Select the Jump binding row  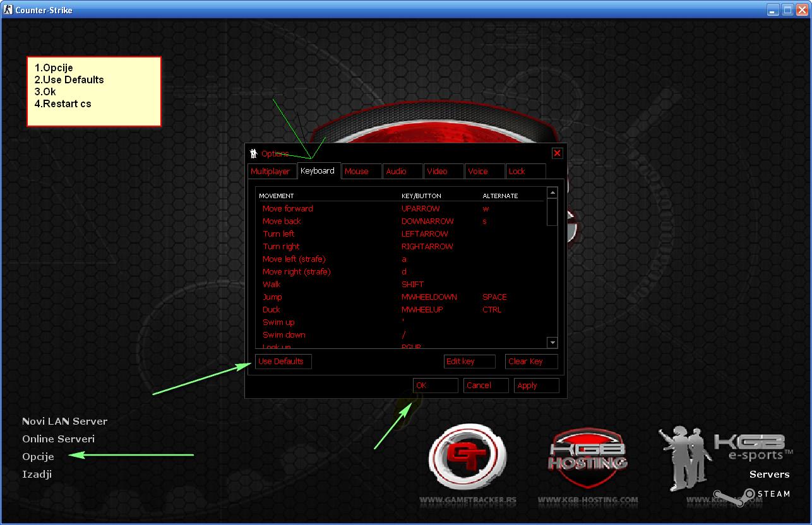[x=402, y=297]
